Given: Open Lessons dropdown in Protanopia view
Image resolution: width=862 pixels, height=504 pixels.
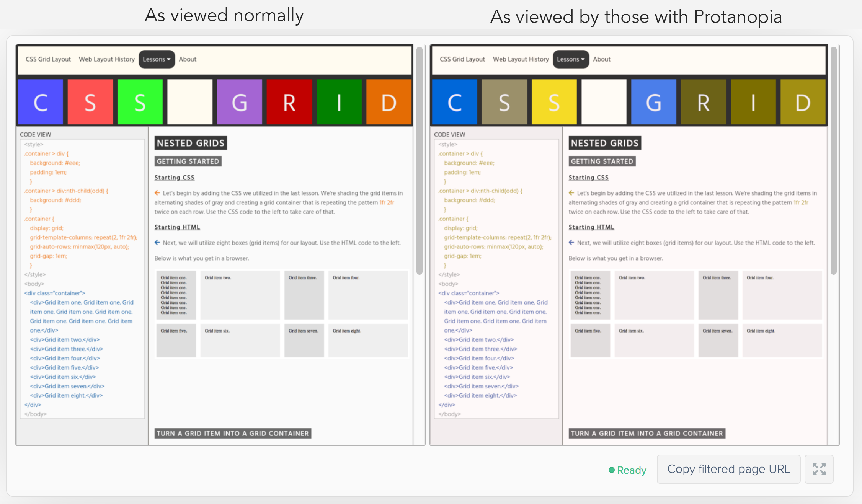Looking at the screenshot, I should pos(571,59).
